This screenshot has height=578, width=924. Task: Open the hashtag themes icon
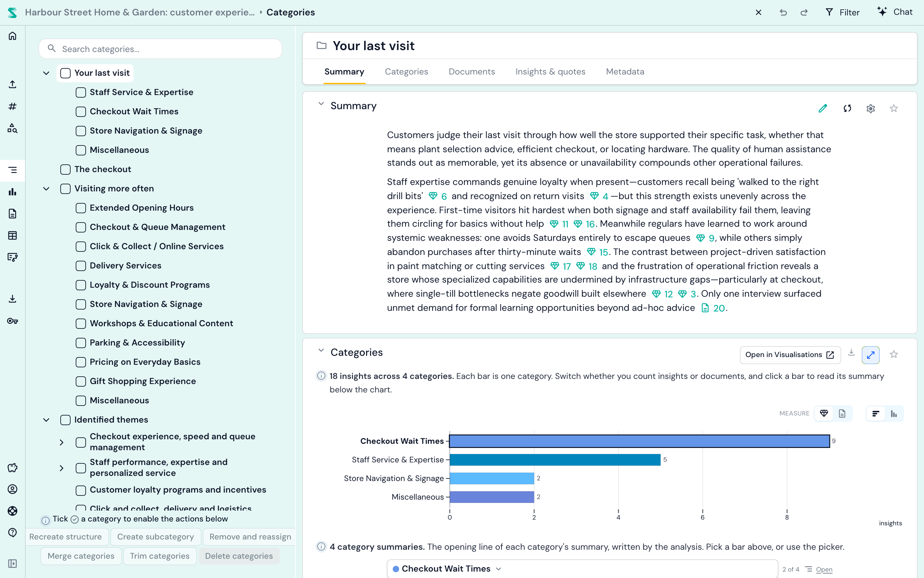point(13,106)
